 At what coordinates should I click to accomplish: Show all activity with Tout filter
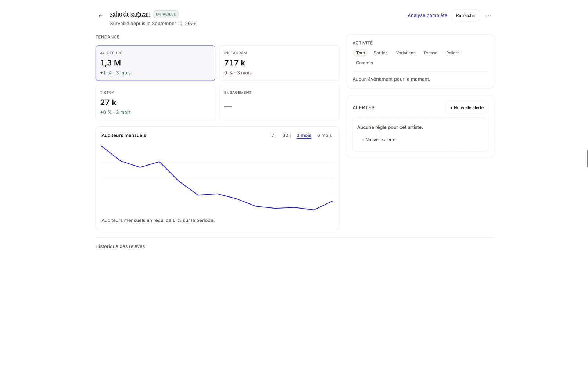(361, 53)
